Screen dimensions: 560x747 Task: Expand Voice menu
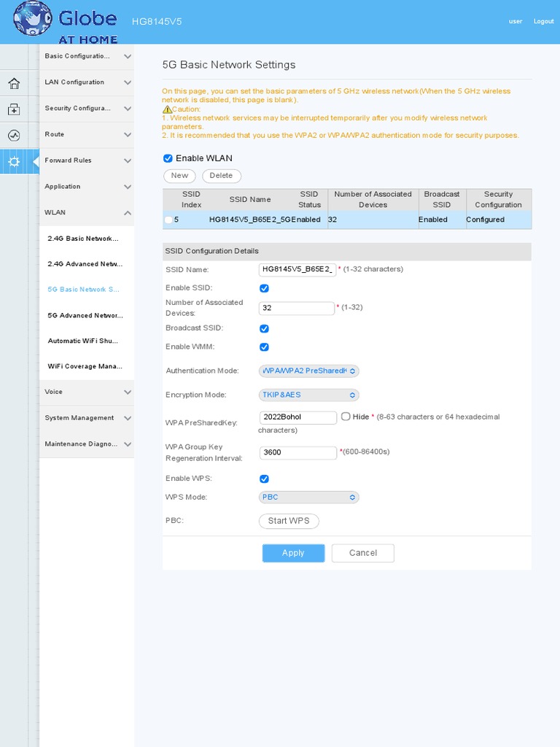pyautogui.click(x=86, y=392)
